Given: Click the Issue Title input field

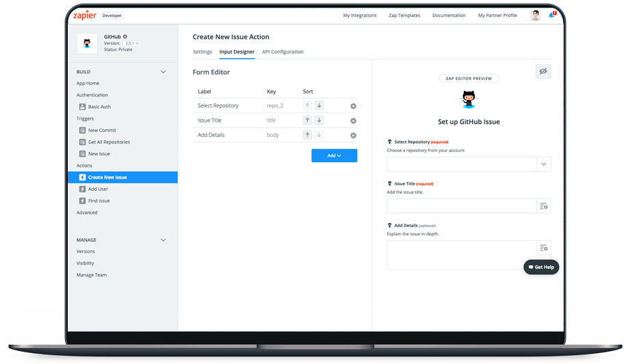Looking at the screenshot, I should pos(461,206).
